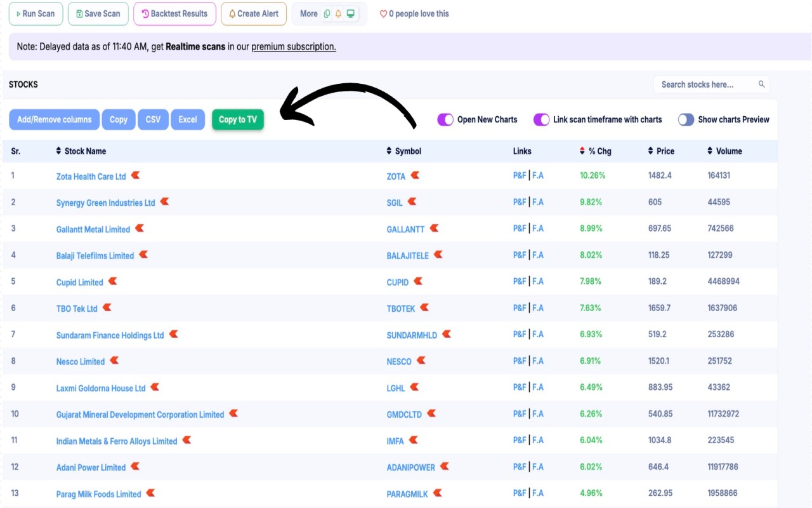Click the heart icon near '0 people love this'

click(x=383, y=13)
